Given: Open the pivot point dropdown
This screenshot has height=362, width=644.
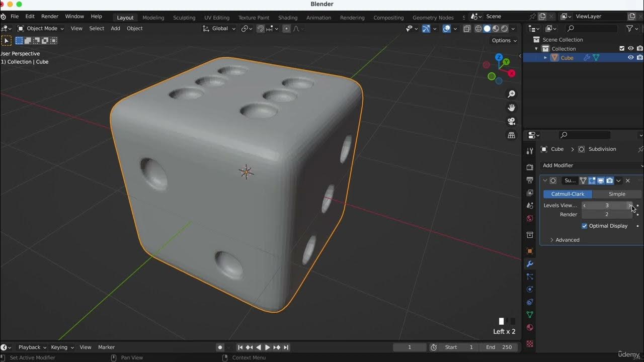Looking at the screenshot, I should click(247, 29).
